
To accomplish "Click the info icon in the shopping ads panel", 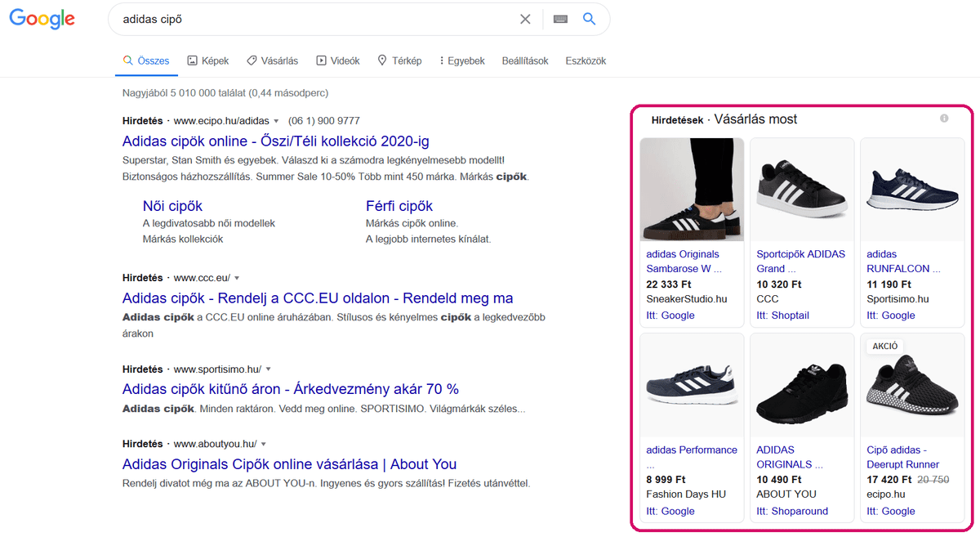I will 944,119.
